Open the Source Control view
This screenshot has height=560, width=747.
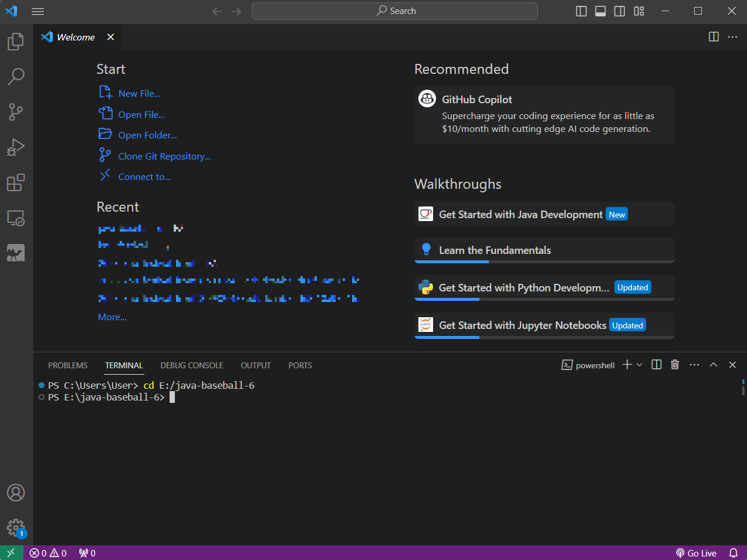[16, 111]
